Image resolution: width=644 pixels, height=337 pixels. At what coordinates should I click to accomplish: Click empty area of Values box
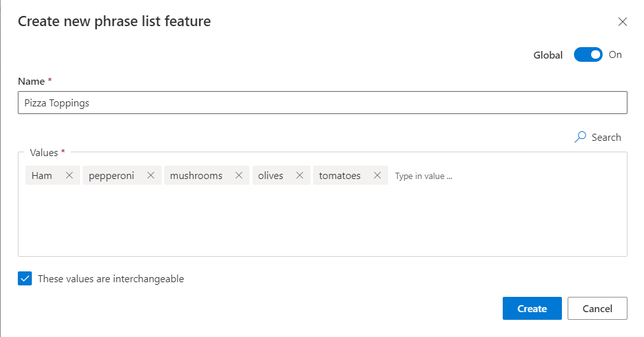(323, 223)
